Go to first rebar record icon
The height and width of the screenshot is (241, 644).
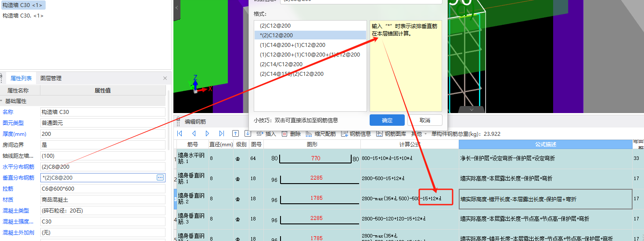[180, 134]
